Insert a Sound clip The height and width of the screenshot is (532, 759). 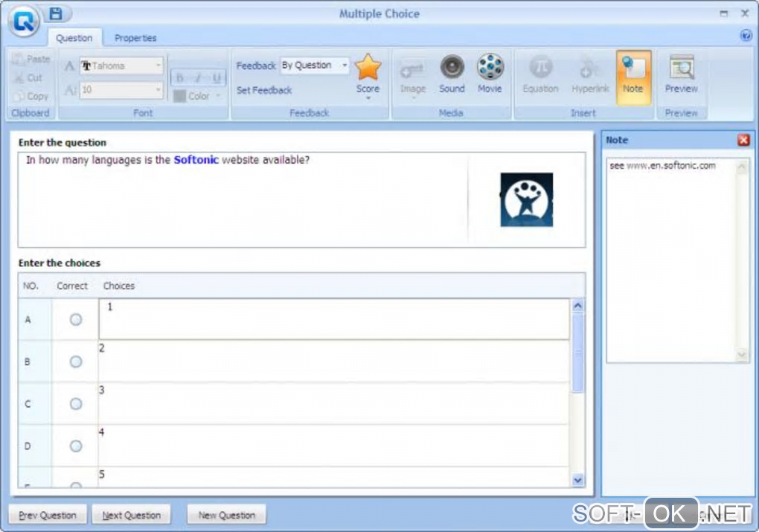(x=452, y=74)
